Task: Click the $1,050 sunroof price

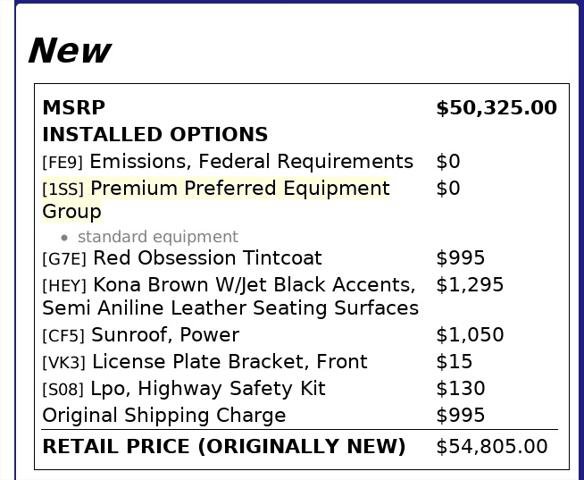Action: coord(470,335)
